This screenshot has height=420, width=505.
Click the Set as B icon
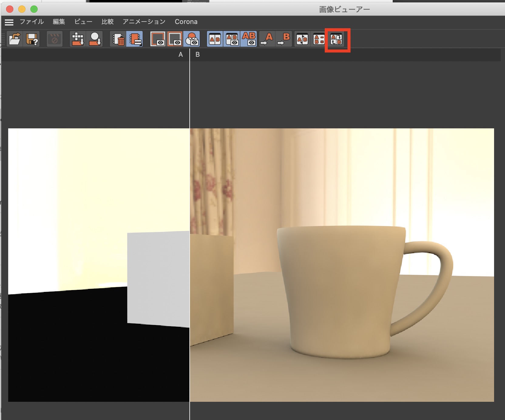tap(284, 39)
